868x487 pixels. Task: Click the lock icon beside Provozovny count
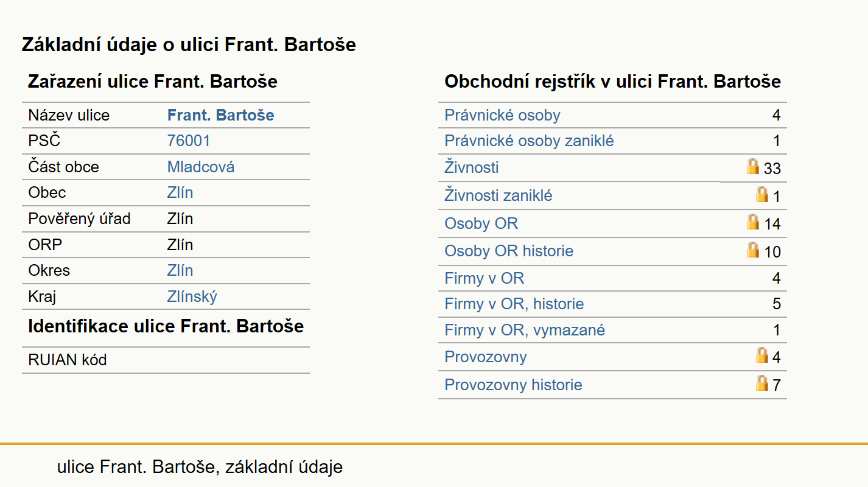click(761, 355)
